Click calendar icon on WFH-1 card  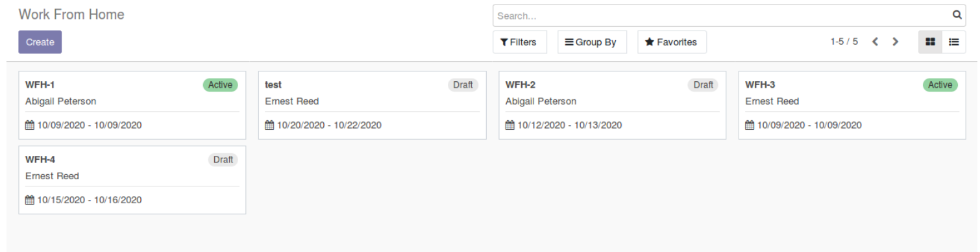click(x=29, y=125)
